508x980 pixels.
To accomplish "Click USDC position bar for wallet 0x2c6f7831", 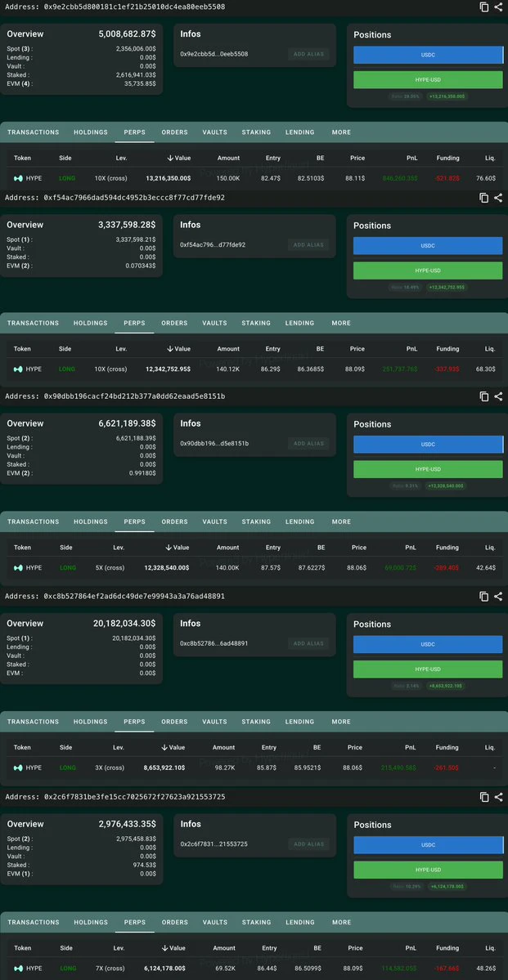I will (428, 845).
